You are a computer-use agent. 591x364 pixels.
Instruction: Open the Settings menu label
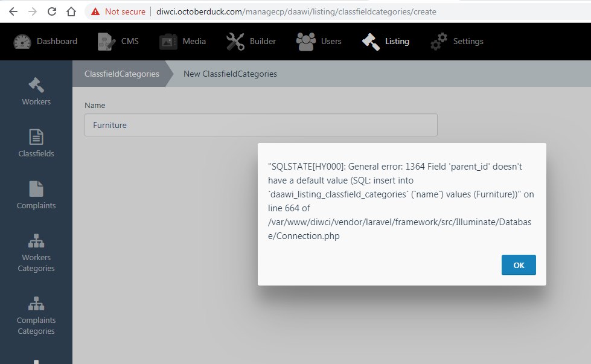[468, 42]
